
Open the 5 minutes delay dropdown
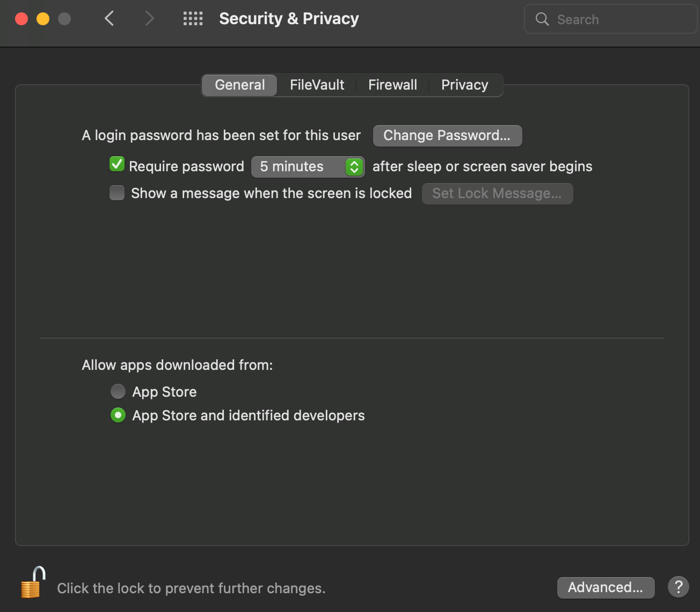click(308, 166)
